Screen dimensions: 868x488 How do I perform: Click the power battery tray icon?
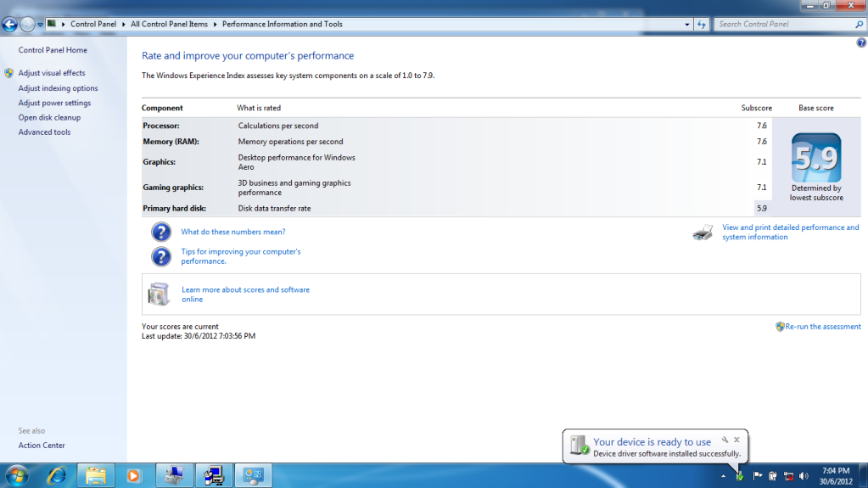pyautogui.click(x=772, y=476)
